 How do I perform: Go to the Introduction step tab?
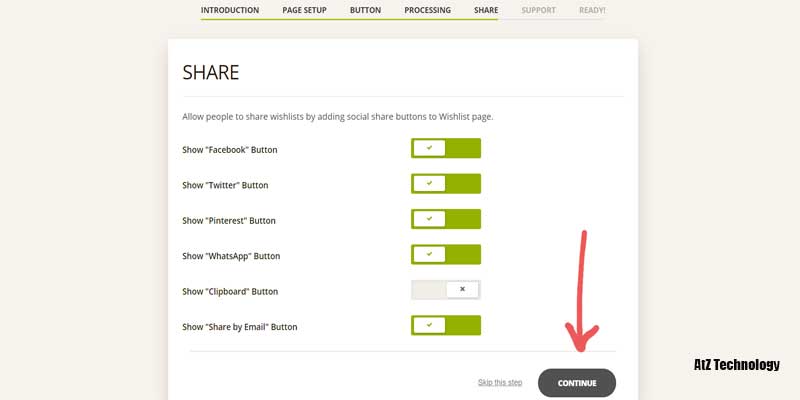pyautogui.click(x=230, y=11)
